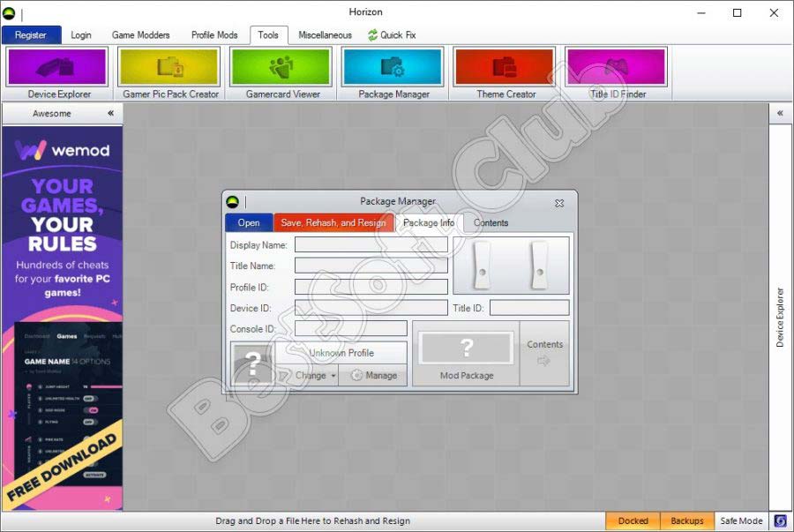Click the Mod Package question mark button
This screenshot has width=794, height=532.
click(x=467, y=348)
